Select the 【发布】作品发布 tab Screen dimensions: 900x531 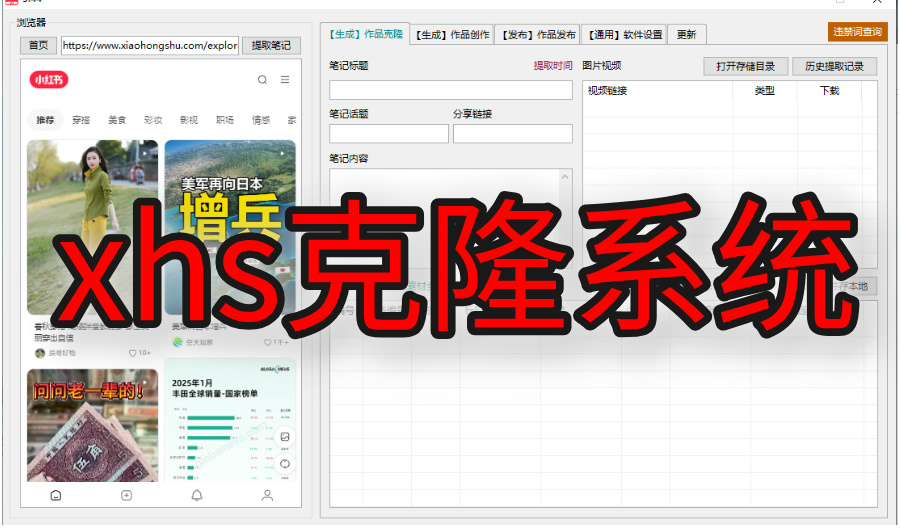click(x=538, y=35)
